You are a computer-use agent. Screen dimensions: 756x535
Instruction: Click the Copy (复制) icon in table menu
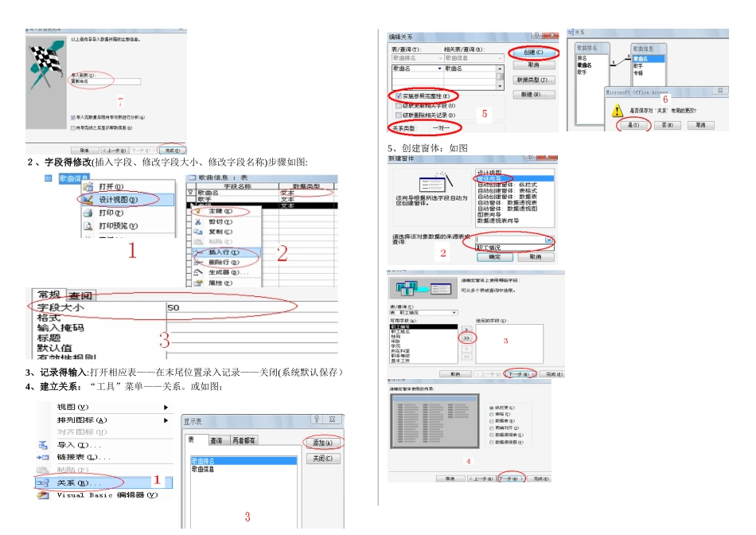(x=198, y=232)
